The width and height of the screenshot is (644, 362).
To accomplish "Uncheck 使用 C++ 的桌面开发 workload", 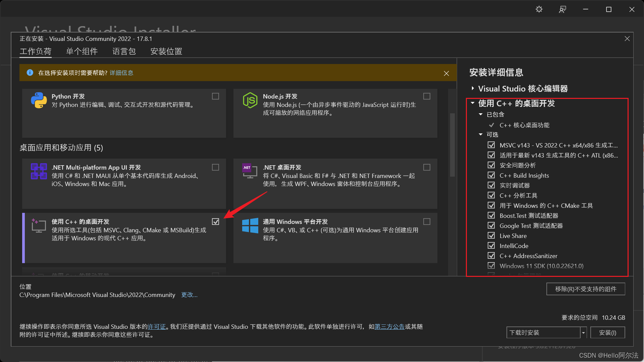I will pos(216,222).
